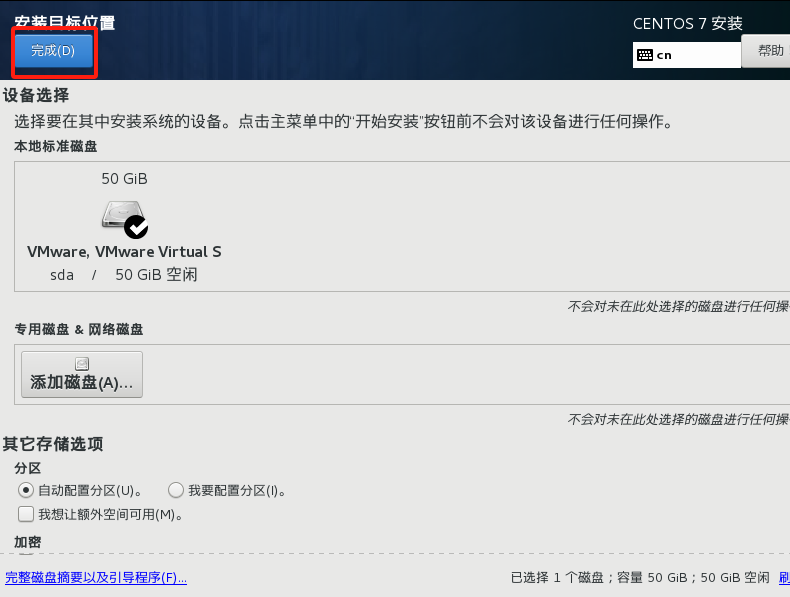Open 完整磁盘摘要以及引导程序(F) link

click(96, 577)
